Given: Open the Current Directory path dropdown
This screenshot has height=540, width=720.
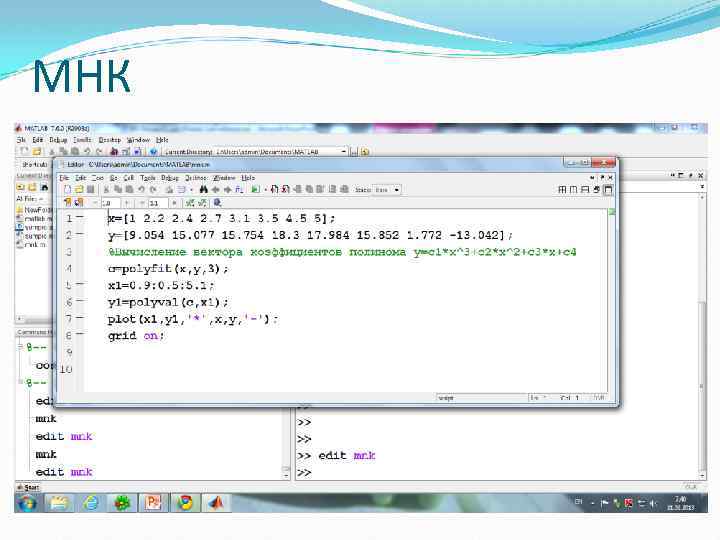Looking at the screenshot, I should click(344, 152).
